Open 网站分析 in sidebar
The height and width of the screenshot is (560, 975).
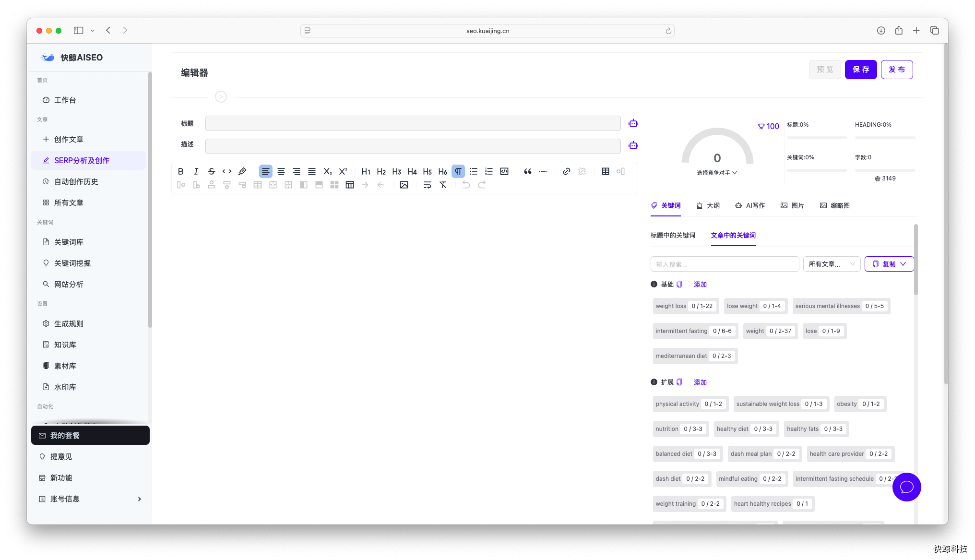(89, 284)
